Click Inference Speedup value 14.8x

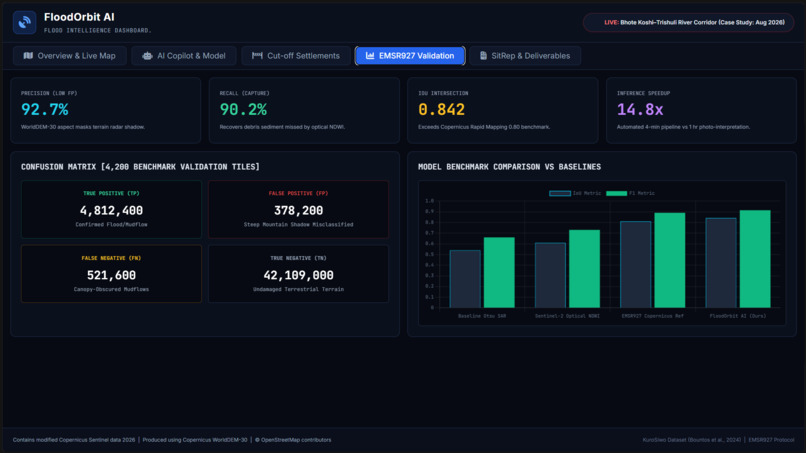point(640,110)
